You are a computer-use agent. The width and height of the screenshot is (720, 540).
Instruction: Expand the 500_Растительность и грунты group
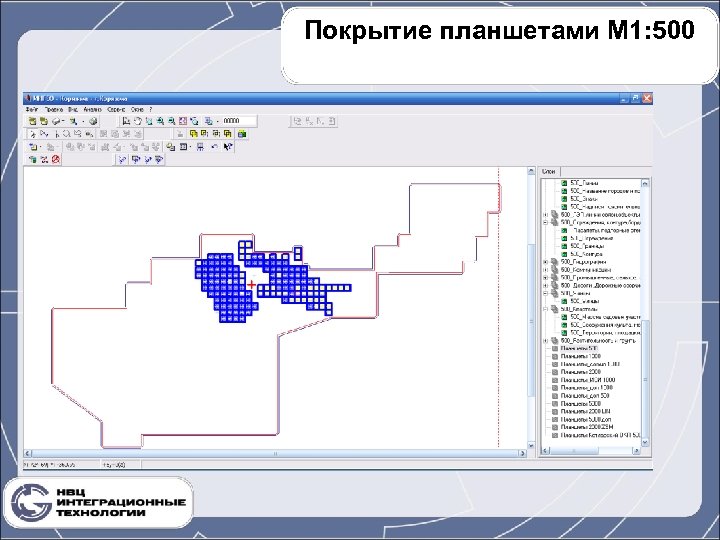click(546, 340)
